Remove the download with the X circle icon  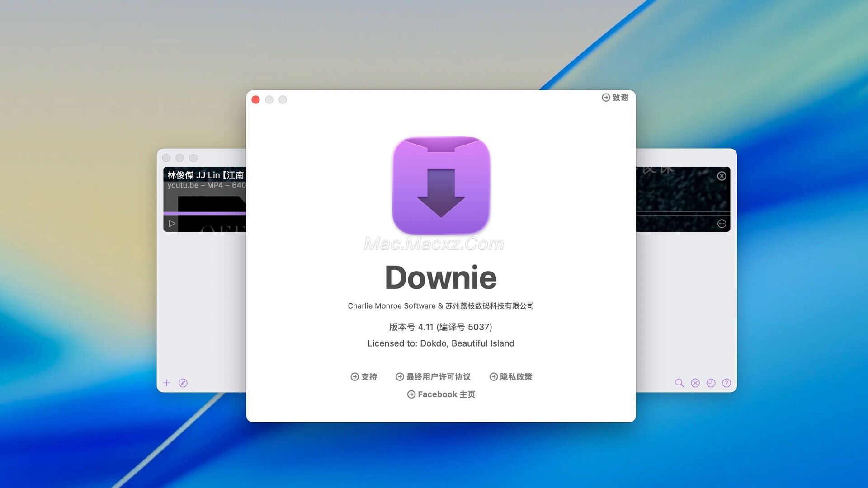click(x=722, y=176)
